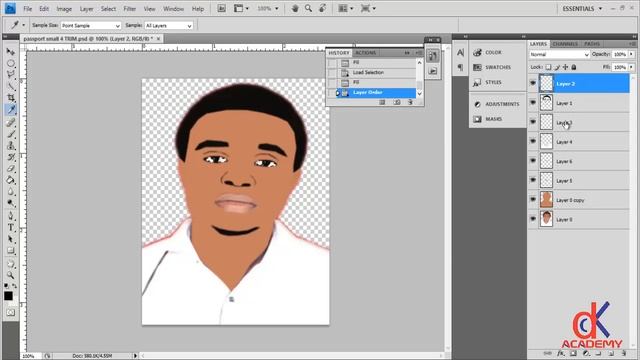Toggle lock all for layer
This screenshot has height=360, width=640.
[574, 67]
